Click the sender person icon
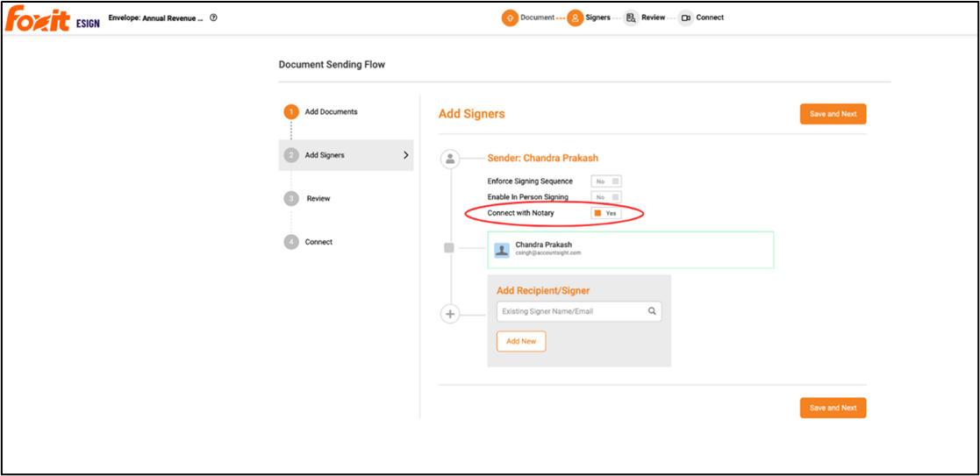 pyautogui.click(x=450, y=159)
